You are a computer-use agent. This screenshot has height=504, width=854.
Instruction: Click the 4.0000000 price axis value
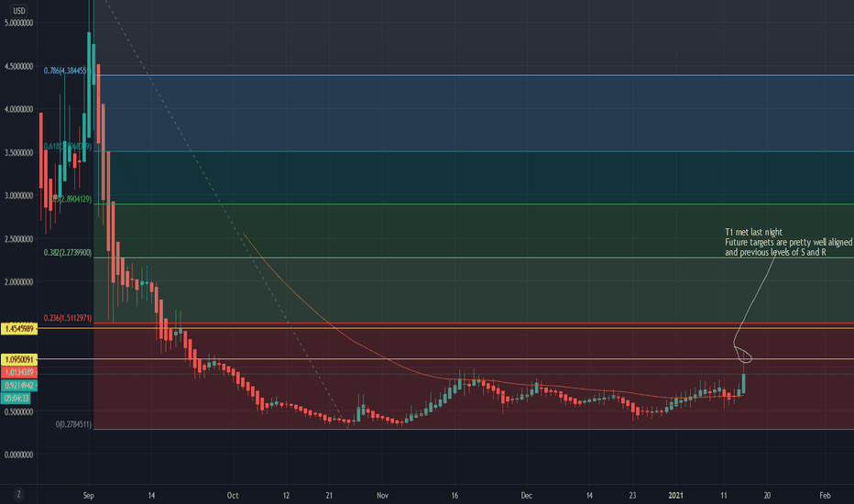(19, 109)
